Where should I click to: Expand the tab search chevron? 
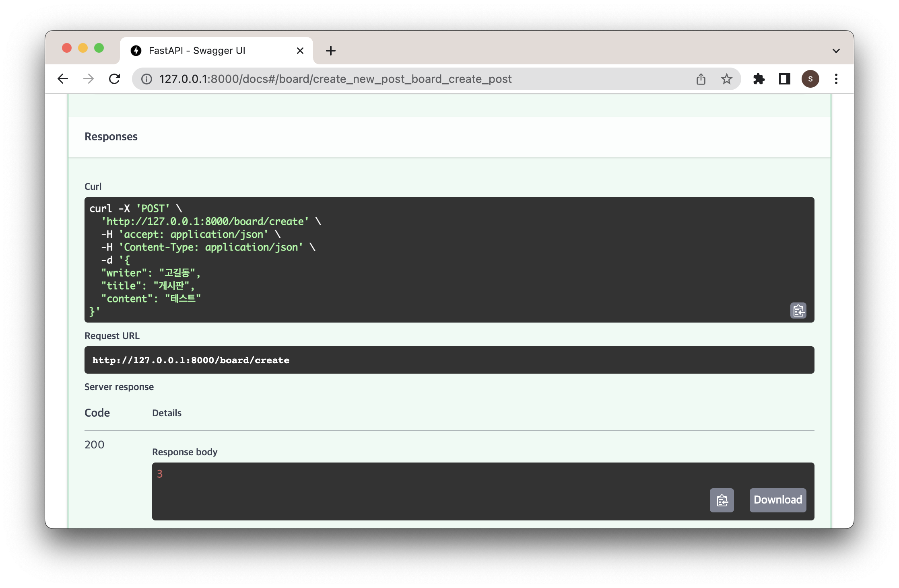click(x=836, y=51)
